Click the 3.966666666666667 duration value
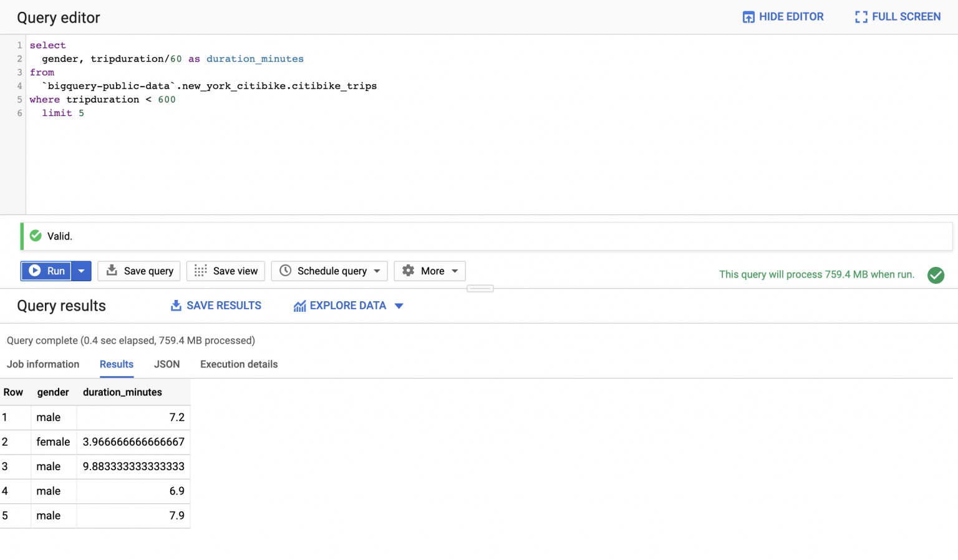The image size is (958, 560). [133, 442]
